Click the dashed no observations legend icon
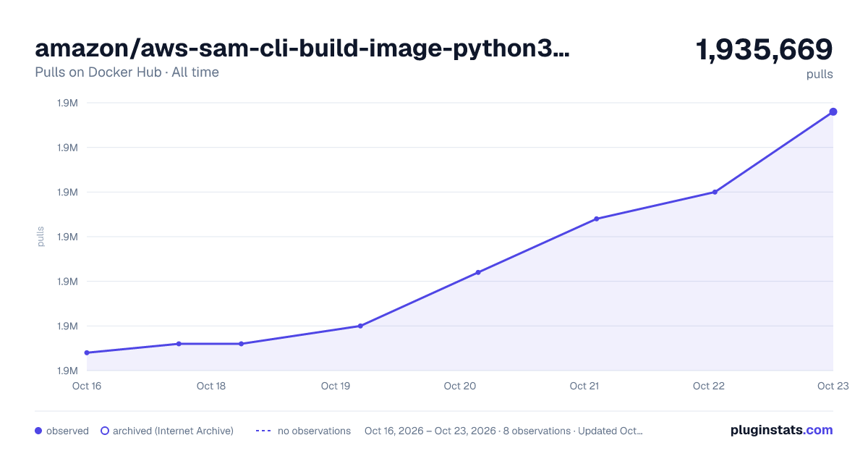 263,431
